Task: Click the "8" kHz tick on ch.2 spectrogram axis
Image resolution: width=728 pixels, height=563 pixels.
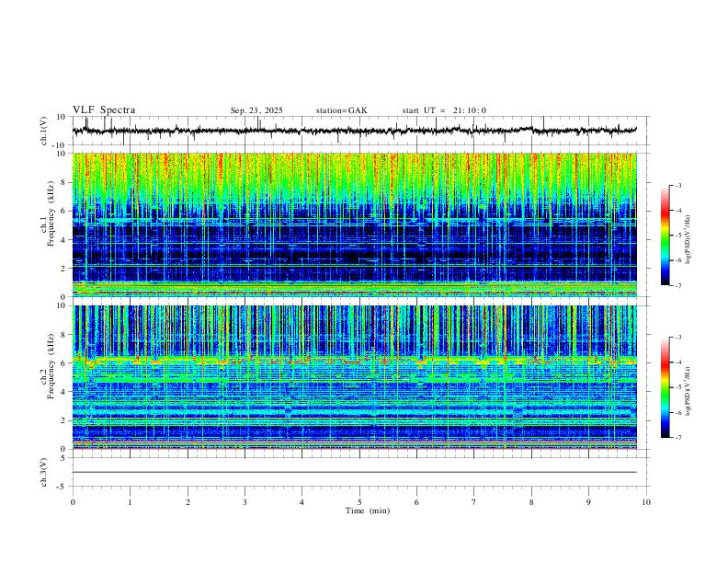Action: (x=64, y=335)
